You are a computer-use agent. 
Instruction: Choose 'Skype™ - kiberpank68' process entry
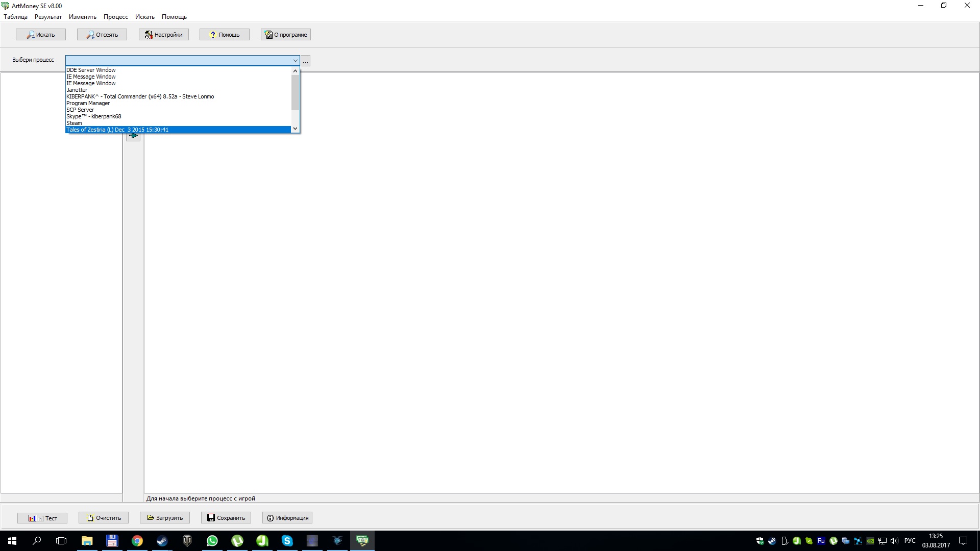pos(178,116)
